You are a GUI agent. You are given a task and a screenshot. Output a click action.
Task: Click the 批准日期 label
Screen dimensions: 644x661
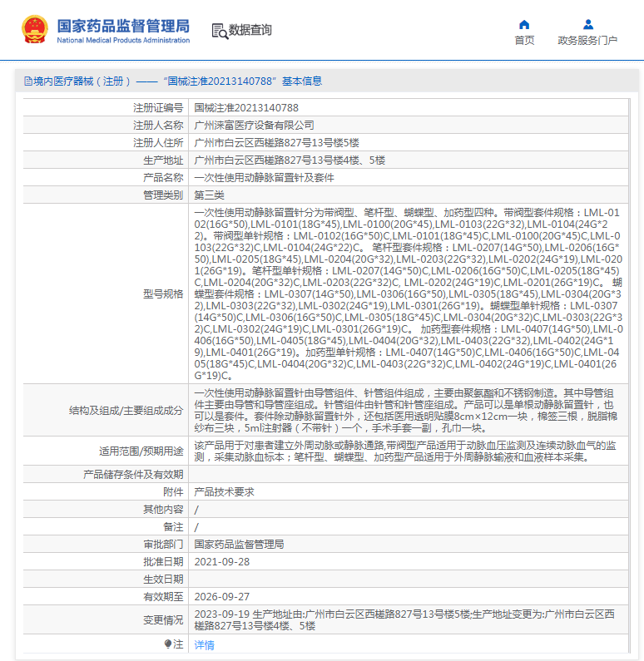tap(163, 562)
